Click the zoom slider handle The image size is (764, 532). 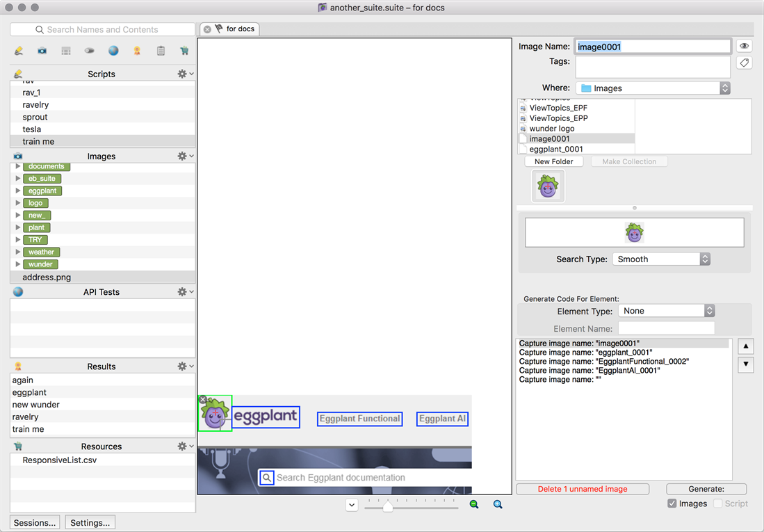(x=388, y=506)
